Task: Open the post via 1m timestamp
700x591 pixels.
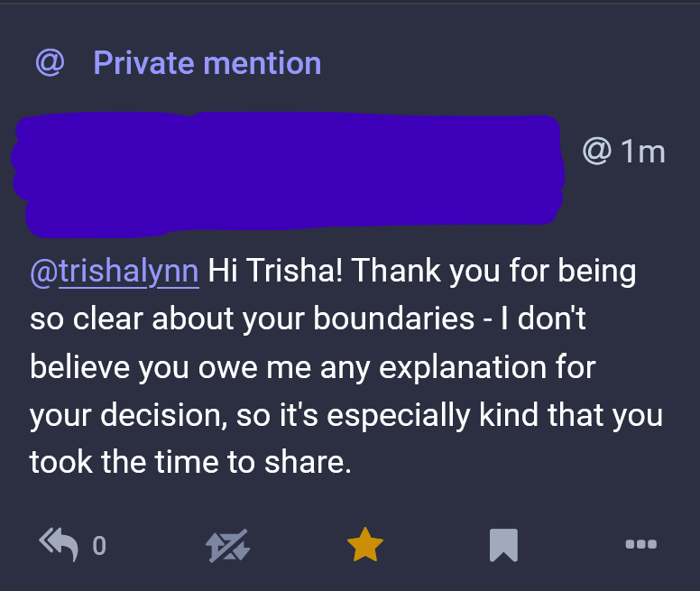Action: point(643,152)
